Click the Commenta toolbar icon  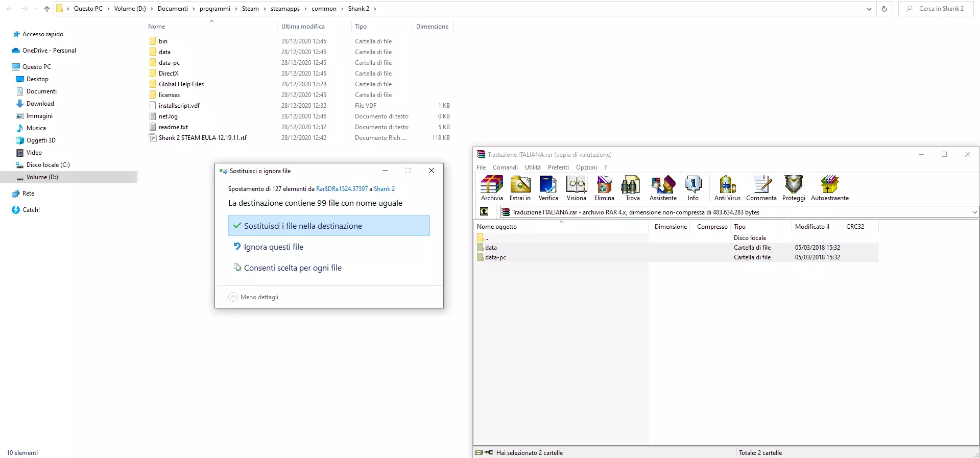(x=761, y=188)
